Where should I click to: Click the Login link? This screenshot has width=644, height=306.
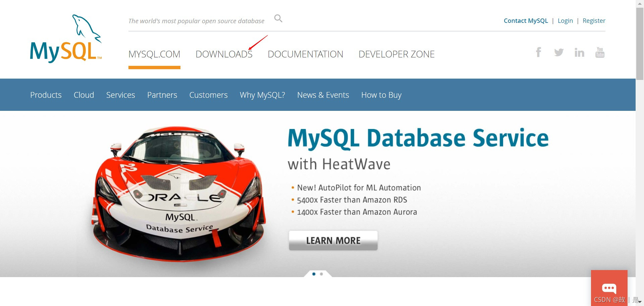point(565,21)
